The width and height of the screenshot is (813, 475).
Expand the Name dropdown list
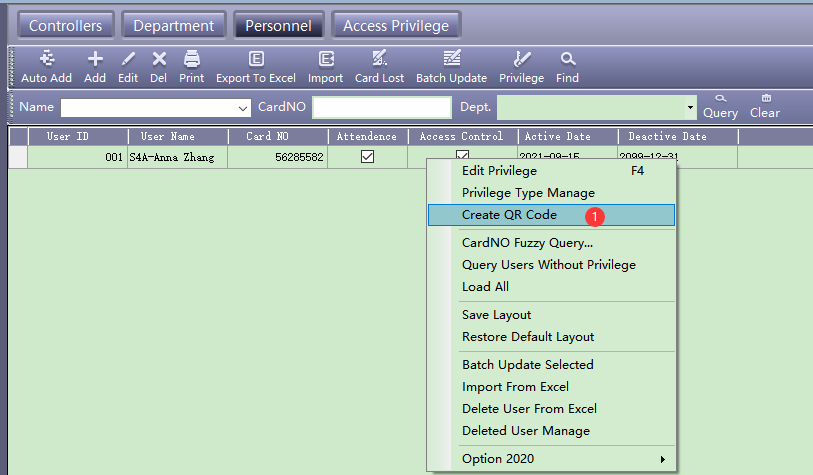pos(243,108)
